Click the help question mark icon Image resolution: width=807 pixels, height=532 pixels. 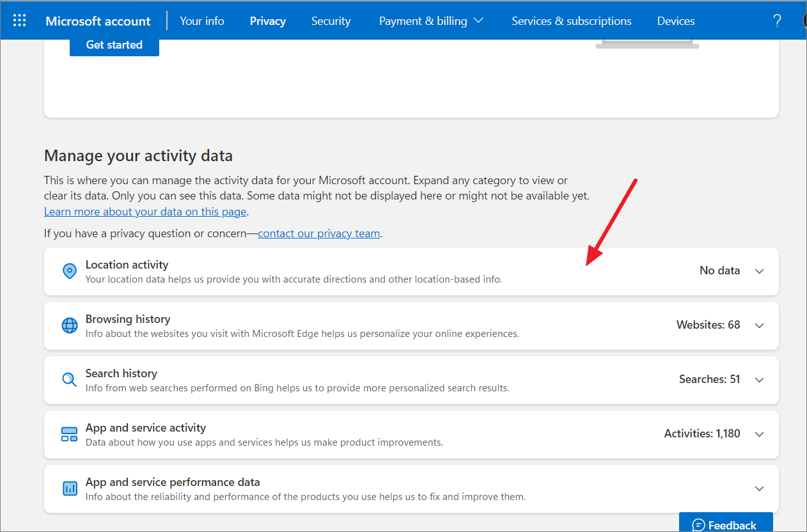[777, 20]
